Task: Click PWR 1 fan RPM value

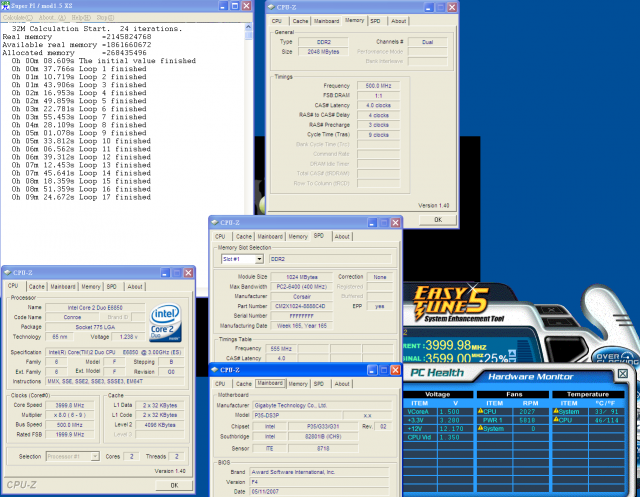Action: (528, 420)
